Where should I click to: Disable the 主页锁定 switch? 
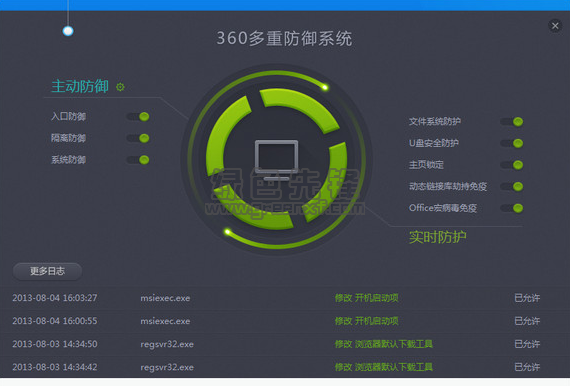pyautogui.click(x=511, y=165)
